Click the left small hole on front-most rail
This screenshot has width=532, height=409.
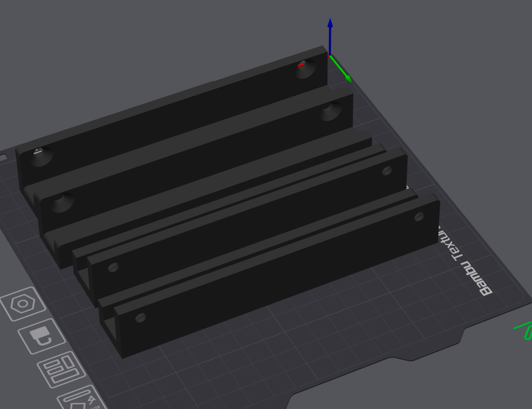point(141,318)
